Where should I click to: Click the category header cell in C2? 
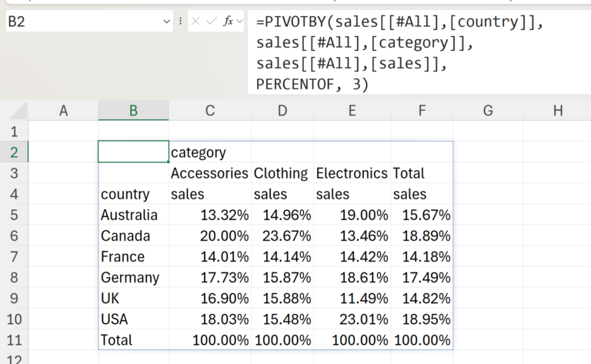click(x=210, y=152)
